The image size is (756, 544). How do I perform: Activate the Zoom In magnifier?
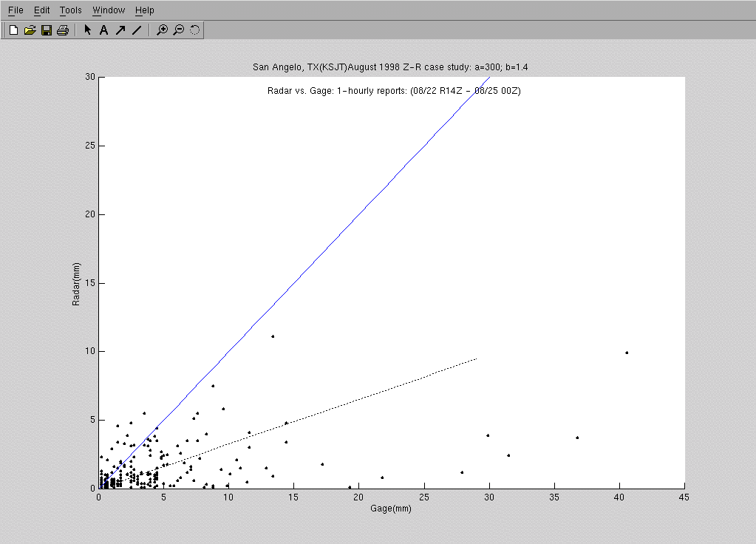pos(163,30)
